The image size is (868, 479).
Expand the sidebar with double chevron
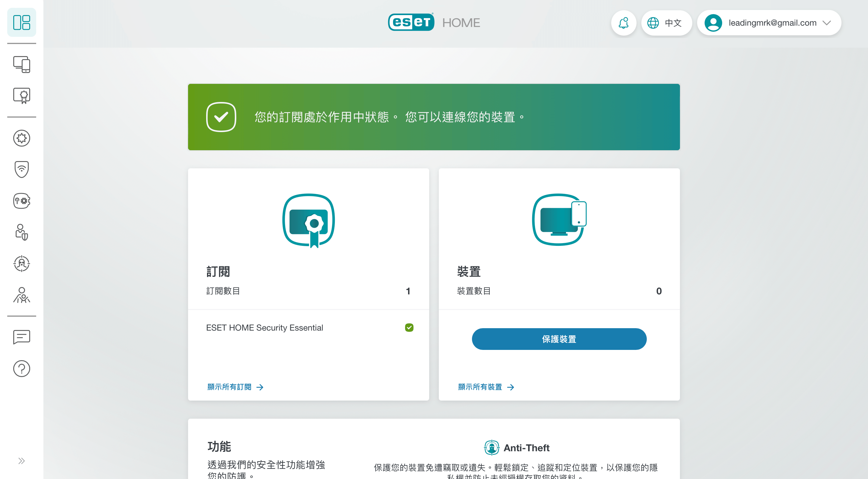[x=22, y=461]
